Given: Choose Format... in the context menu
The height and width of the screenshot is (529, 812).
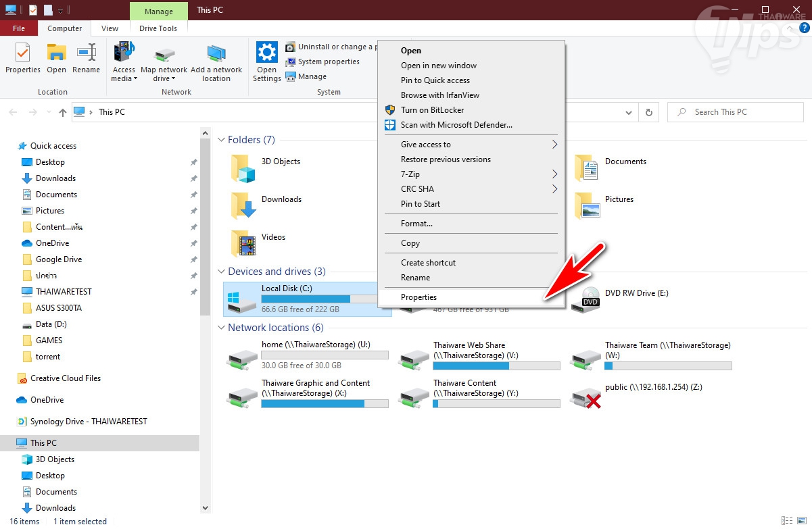Looking at the screenshot, I should [471, 224].
